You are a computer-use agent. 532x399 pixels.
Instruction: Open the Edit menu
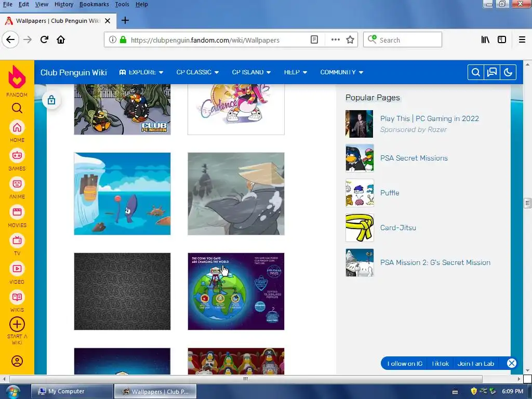[x=24, y=4]
